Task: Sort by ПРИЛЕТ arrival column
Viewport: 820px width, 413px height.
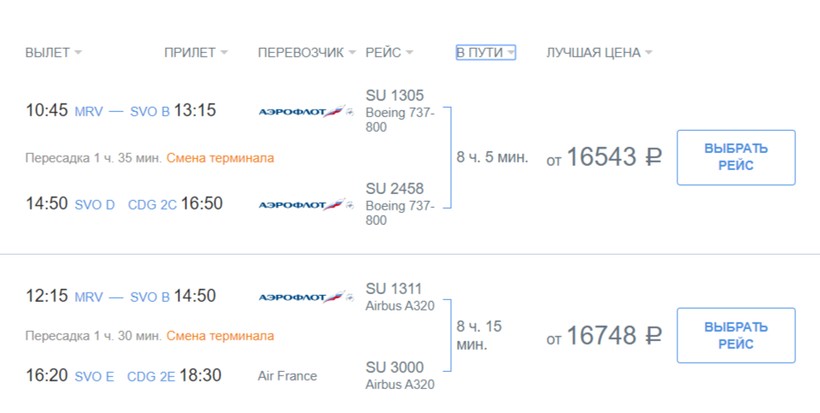Action: click(196, 53)
